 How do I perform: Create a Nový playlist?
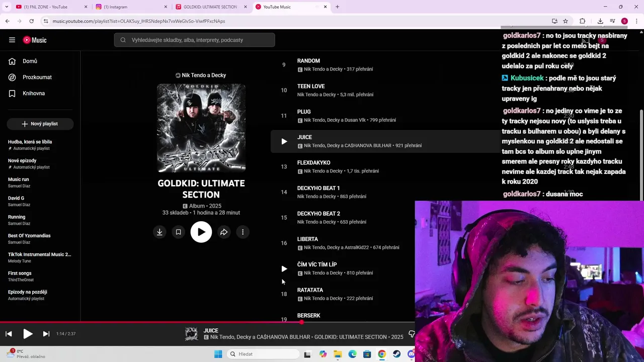40,124
